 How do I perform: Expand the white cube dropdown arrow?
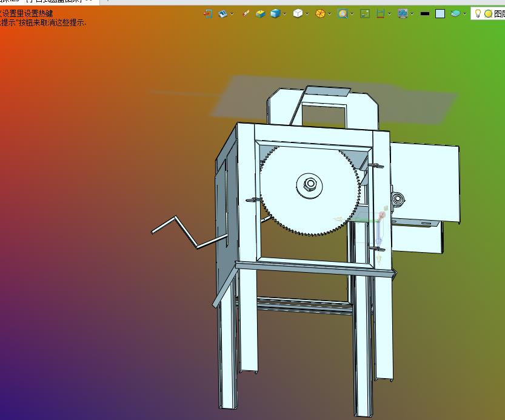click(307, 14)
